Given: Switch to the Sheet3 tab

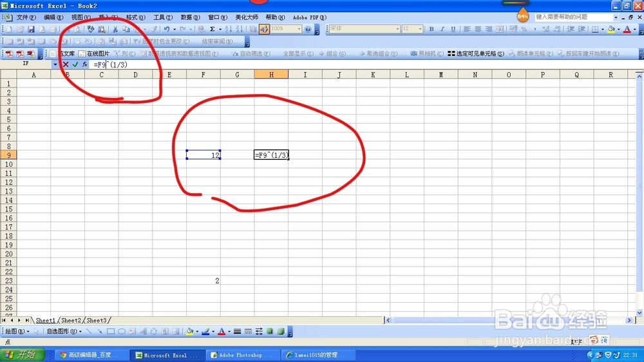Looking at the screenshot, I should click(x=97, y=321).
